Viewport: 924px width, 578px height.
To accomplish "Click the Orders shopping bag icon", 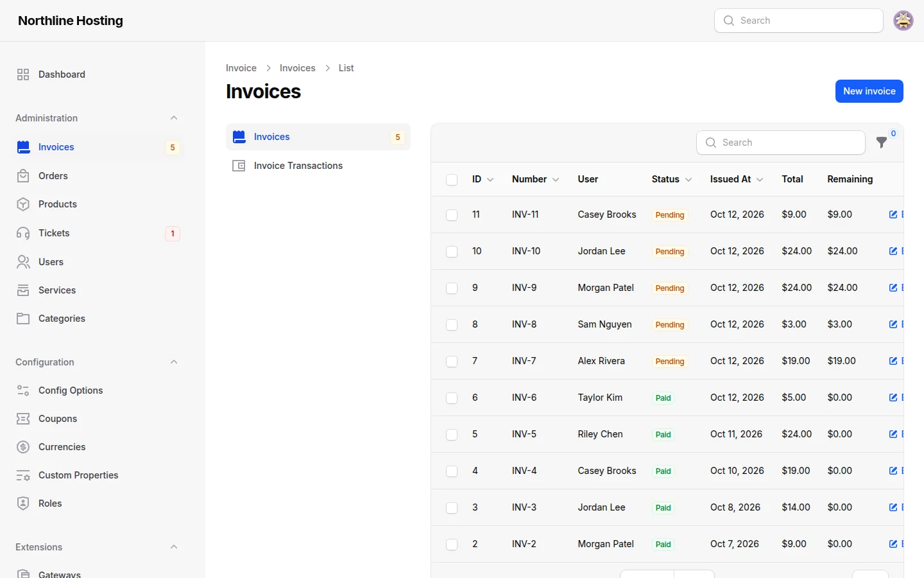I will 23,176.
